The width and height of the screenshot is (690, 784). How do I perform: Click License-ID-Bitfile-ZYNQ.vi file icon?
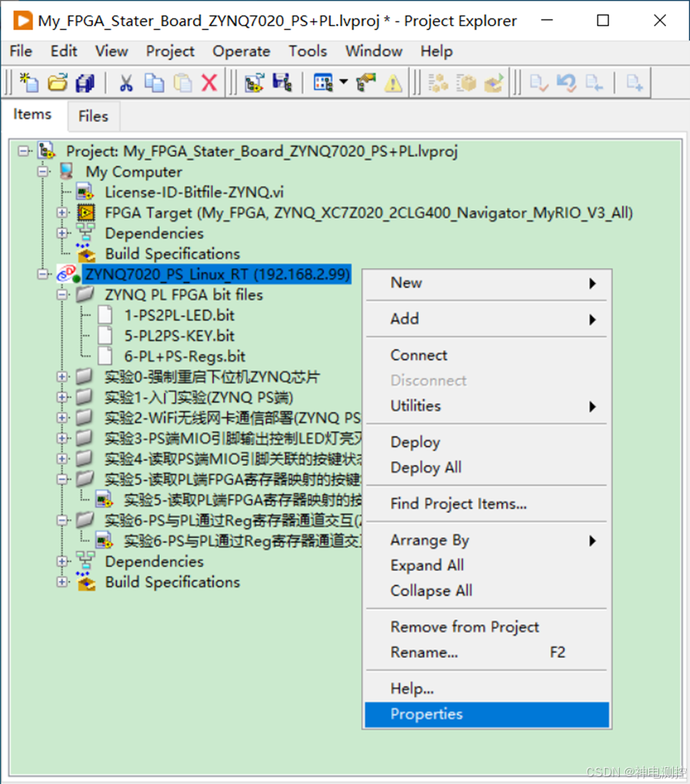tap(85, 192)
